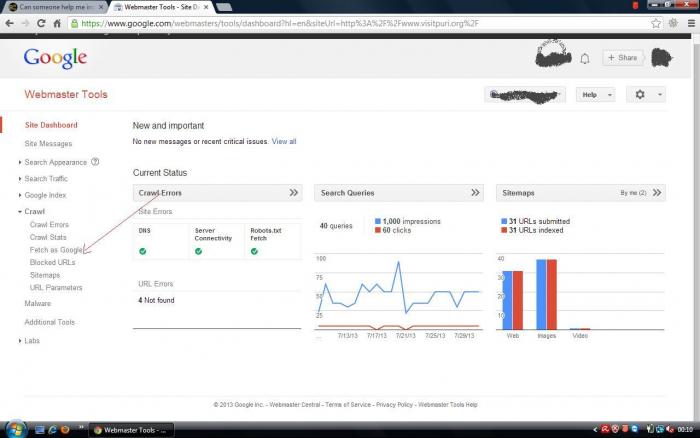Switch to 'Can someone help me' tab
Screen dimensions: 700x438
pyautogui.click(x=56, y=7)
